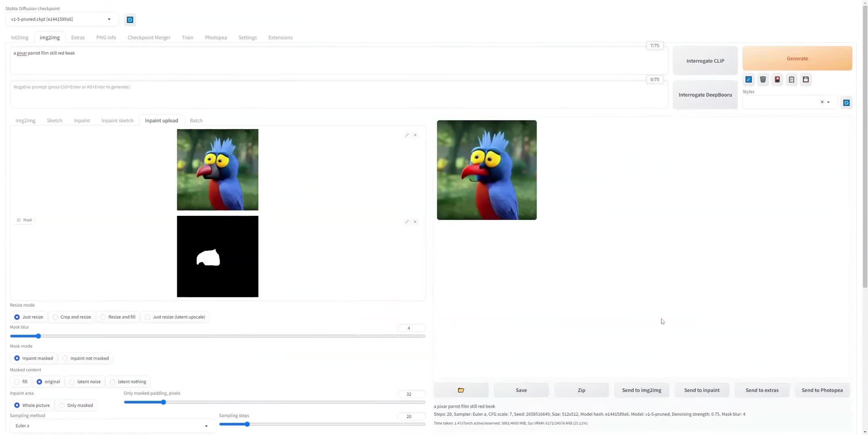Image resolution: width=868 pixels, height=435 pixels.
Task: Click the clipboard apply styles icon
Action: pyautogui.click(x=791, y=79)
